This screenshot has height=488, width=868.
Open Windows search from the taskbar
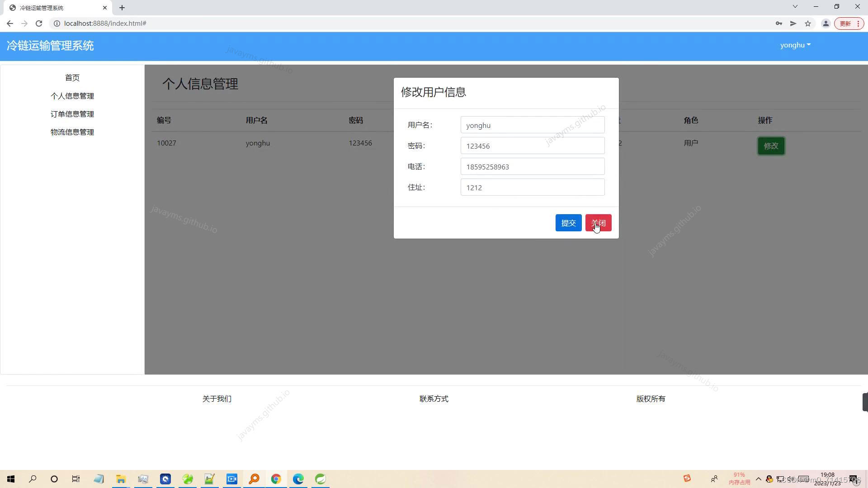(32, 479)
